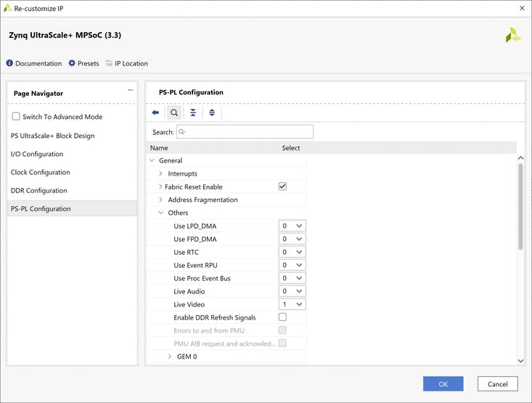532x403 pixels.
Task: Open the Use LPD_DMA dropdown
Action: click(292, 226)
